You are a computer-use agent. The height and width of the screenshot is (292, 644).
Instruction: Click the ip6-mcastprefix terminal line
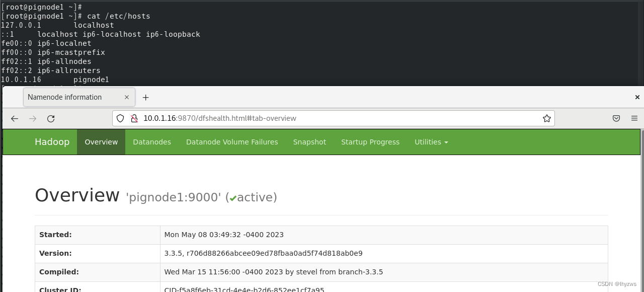[53, 52]
